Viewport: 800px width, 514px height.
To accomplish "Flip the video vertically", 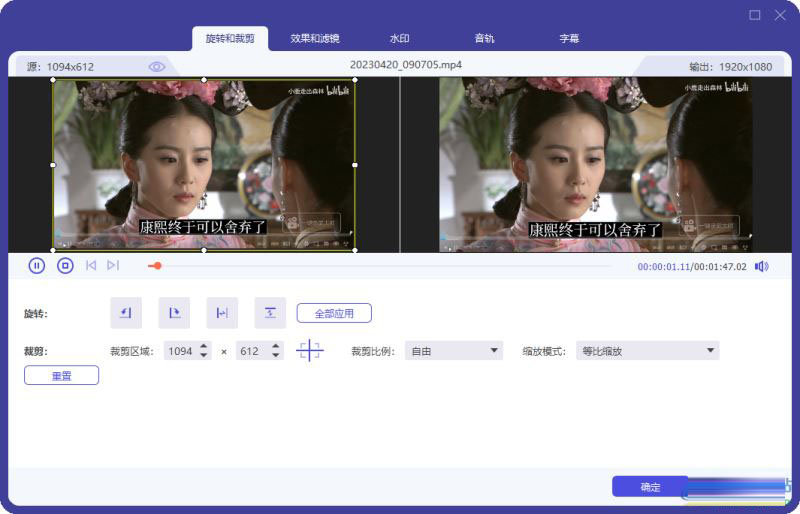I will click(x=270, y=313).
